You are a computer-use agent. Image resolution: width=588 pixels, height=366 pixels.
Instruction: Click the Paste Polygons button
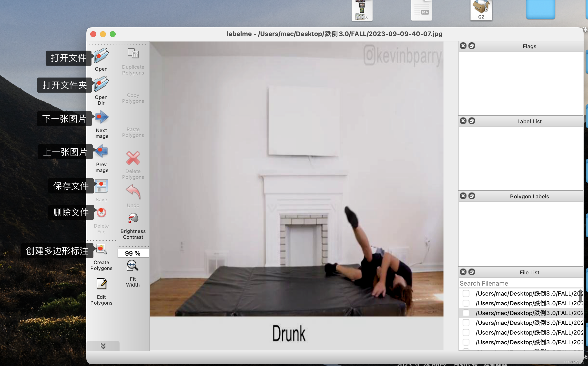pyautogui.click(x=133, y=132)
